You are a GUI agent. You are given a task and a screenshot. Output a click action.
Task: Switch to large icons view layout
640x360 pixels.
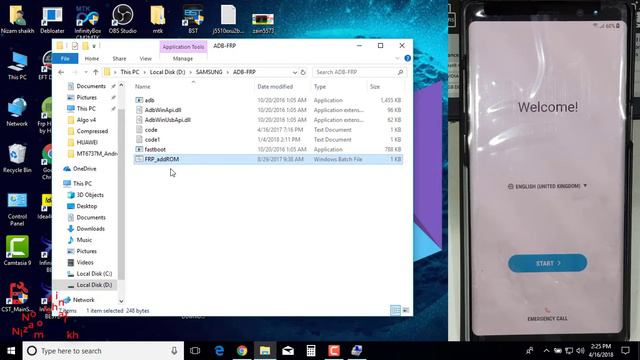tap(406, 311)
